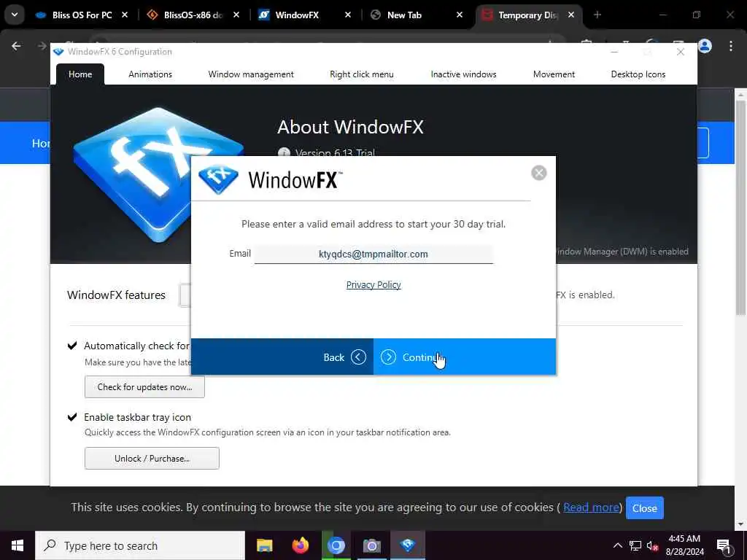Click Check for updates now button
Viewport: 747px width, 560px height.
145,387
